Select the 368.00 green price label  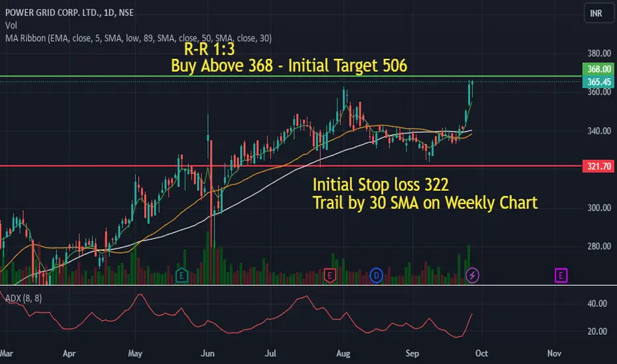coord(598,69)
